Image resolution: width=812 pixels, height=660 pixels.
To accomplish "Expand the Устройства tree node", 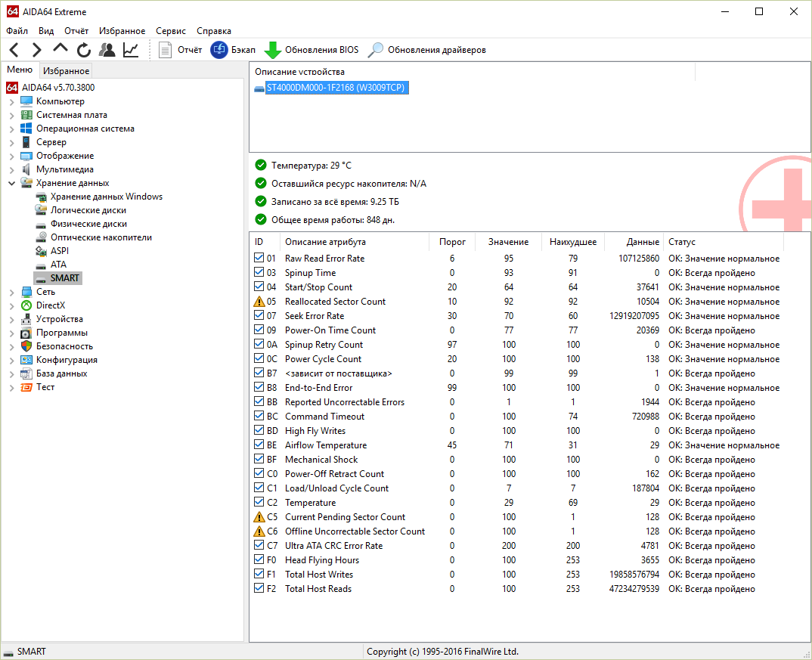I will [x=12, y=319].
